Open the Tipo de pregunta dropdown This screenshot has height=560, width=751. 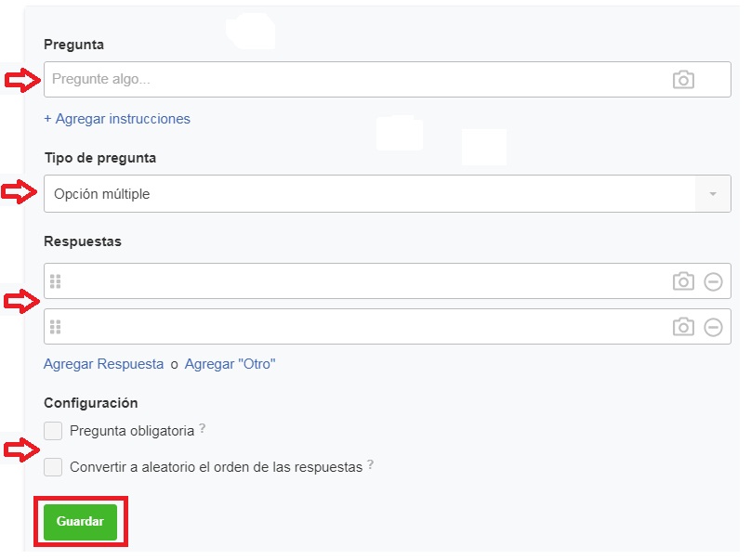(387, 194)
